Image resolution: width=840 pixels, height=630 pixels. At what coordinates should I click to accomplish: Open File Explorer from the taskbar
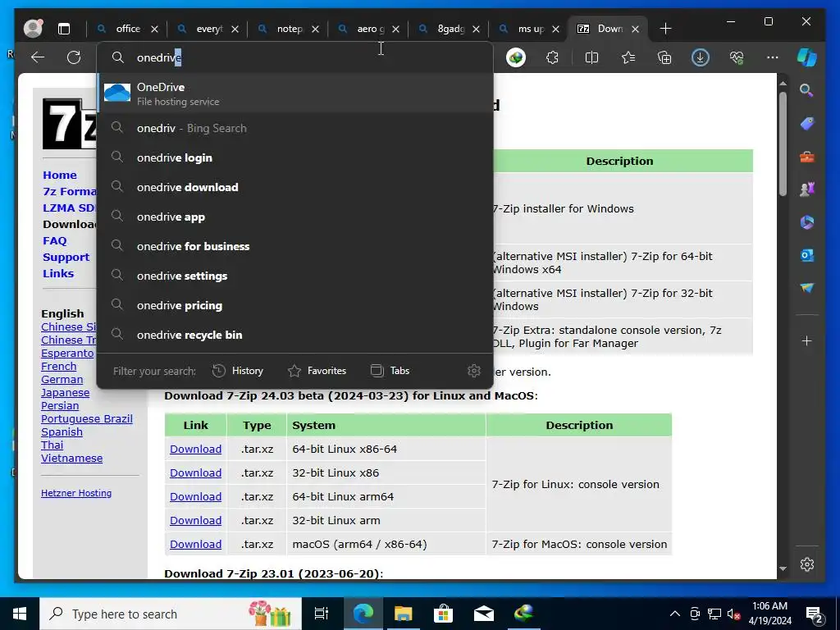[403, 614]
